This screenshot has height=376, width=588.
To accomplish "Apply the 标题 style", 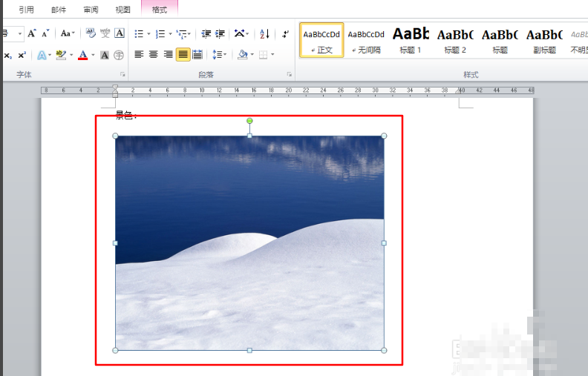I will coord(500,40).
